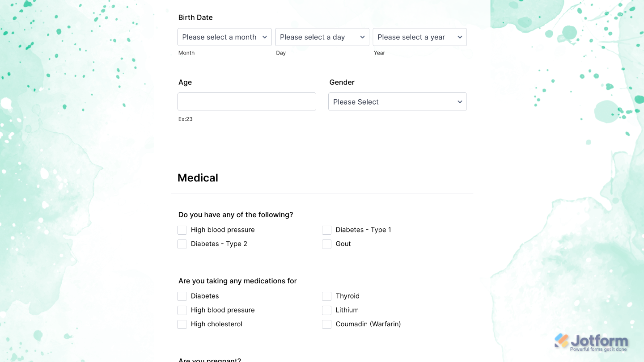Check the High blood pressure medication checkbox
The width and height of the screenshot is (644, 362).
(182, 310)
